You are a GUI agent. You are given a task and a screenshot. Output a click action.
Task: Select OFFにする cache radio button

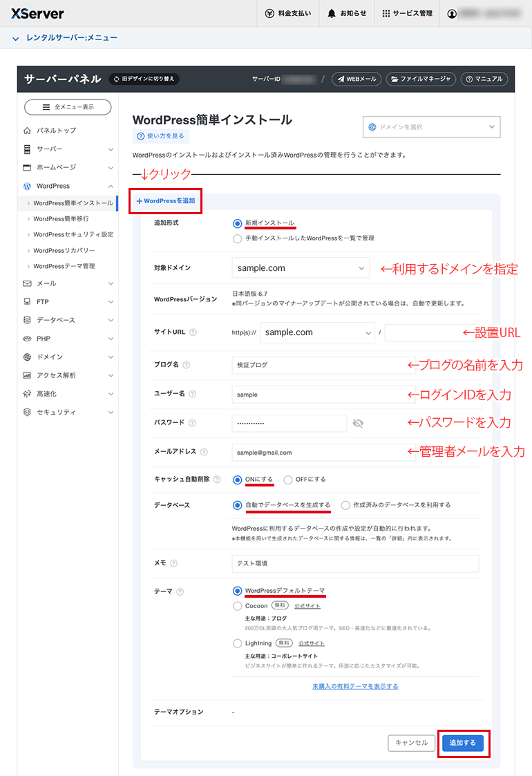tap(288, 480)
